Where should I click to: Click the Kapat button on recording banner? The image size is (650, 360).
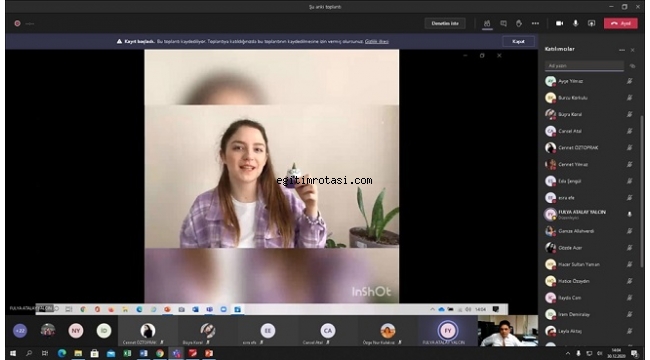518,41
